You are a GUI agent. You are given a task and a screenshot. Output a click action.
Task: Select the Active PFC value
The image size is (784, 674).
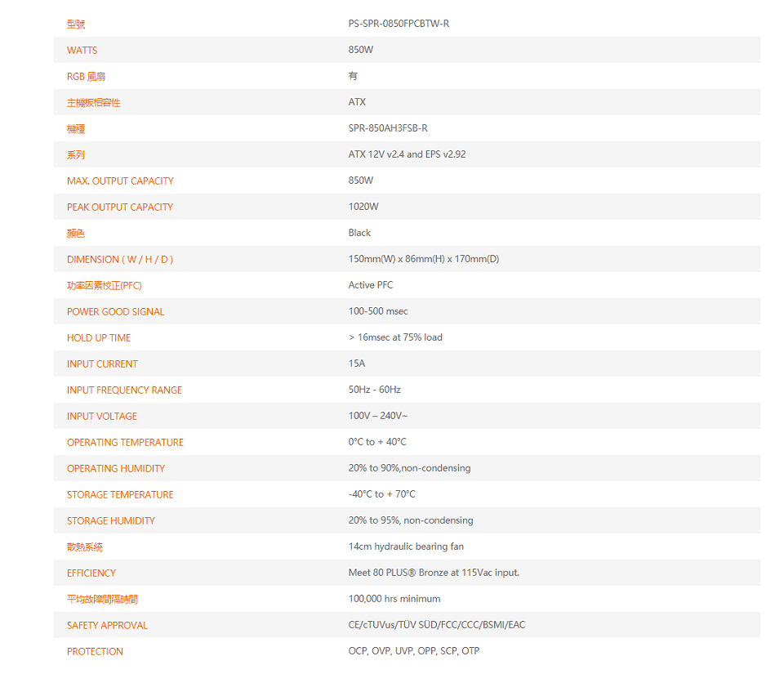click(371, 285)
